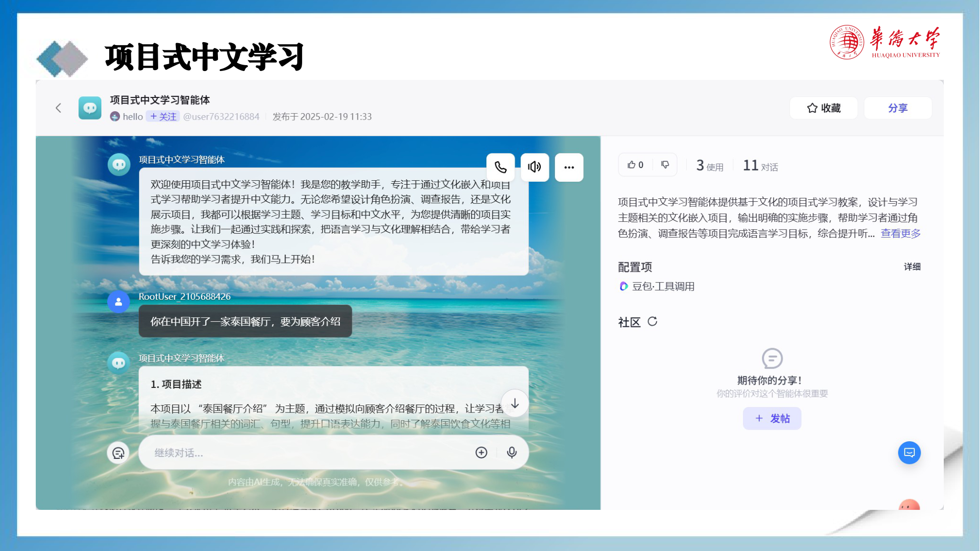Click the agent avatar in header

coord(90,108)
